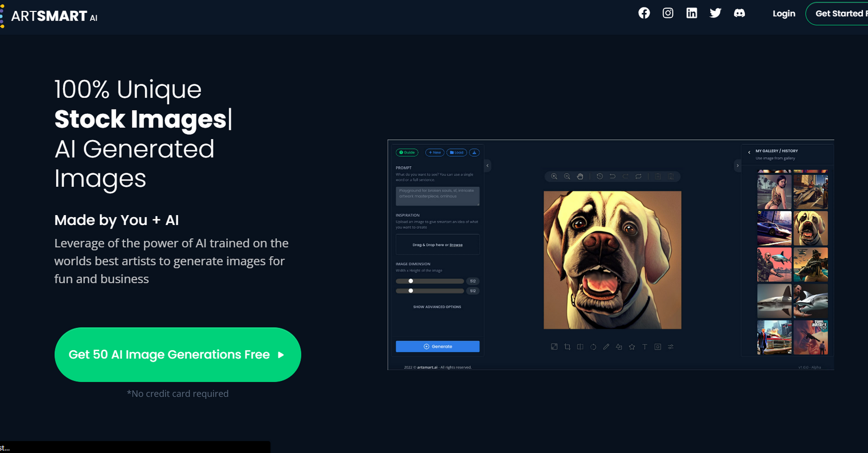
Task: Visit the LinkedIn icon link
Action: 691,13
